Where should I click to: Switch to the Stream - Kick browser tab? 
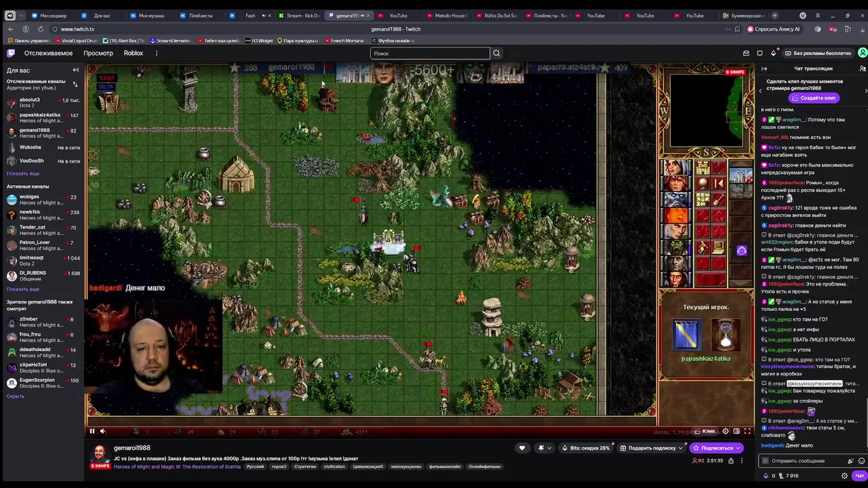pyautogui.click(x=299, y=16)
